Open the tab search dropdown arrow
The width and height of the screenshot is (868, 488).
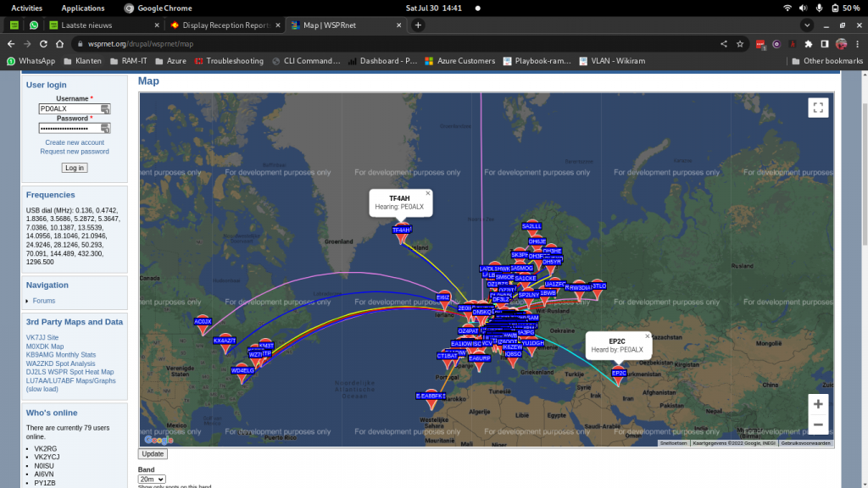[807, 25]
